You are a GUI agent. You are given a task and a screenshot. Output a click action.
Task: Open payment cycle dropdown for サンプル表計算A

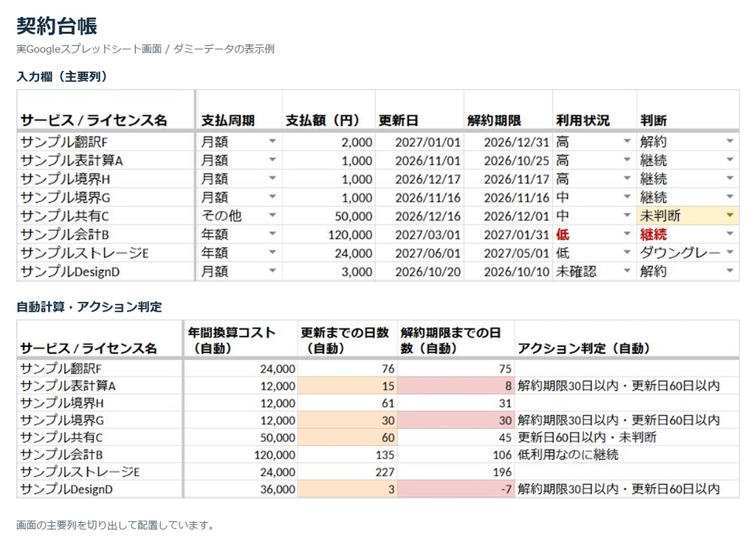tap(272, 159)
